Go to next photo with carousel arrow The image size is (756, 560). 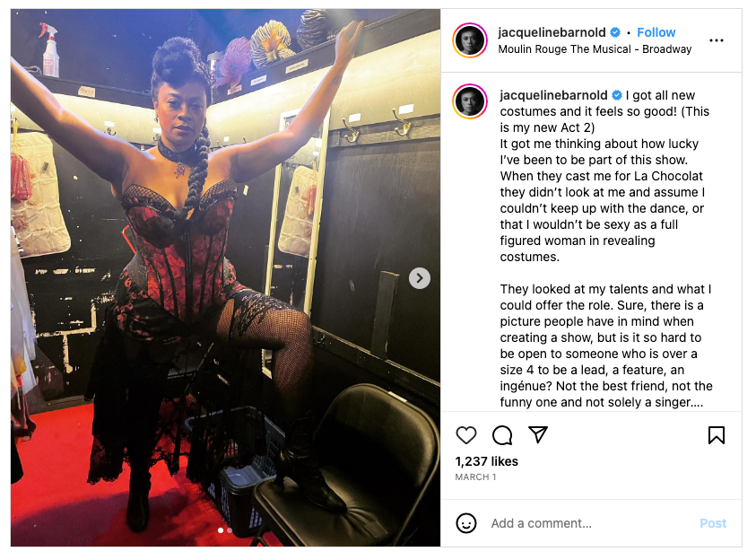(x=420, y=278)
